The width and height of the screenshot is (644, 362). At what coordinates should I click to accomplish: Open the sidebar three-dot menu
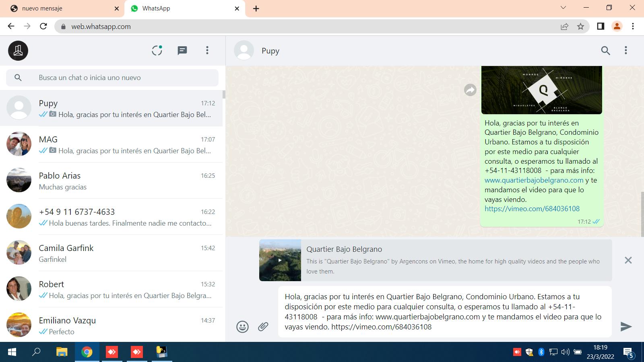point(207,50)
